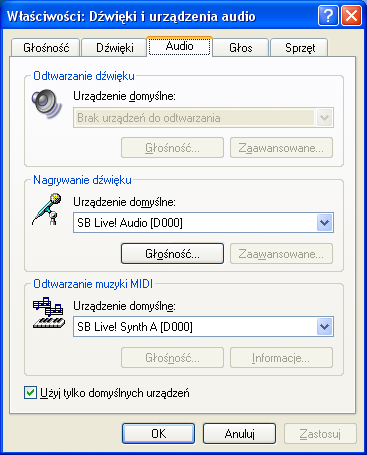Click Głośność button under Odtwarzanie muzyki MIDI
Screen dimensions: 367x455
coord(172,358)
